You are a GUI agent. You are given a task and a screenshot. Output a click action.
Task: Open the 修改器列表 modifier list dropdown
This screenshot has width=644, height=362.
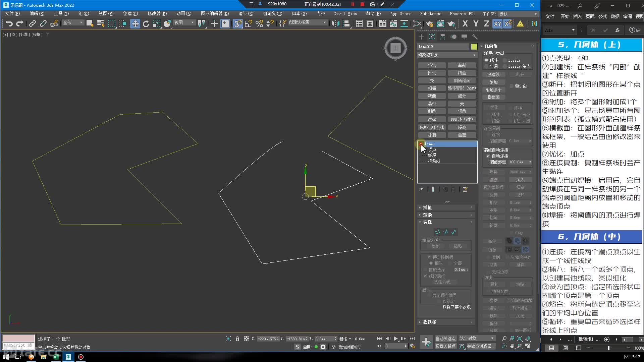coord(447,55)
